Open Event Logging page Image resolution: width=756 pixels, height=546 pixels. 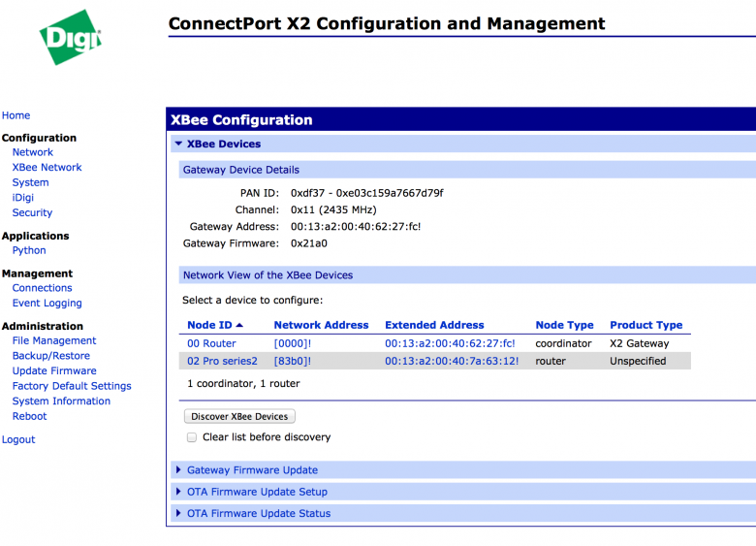pyautogui.click(x=47, y=303)
